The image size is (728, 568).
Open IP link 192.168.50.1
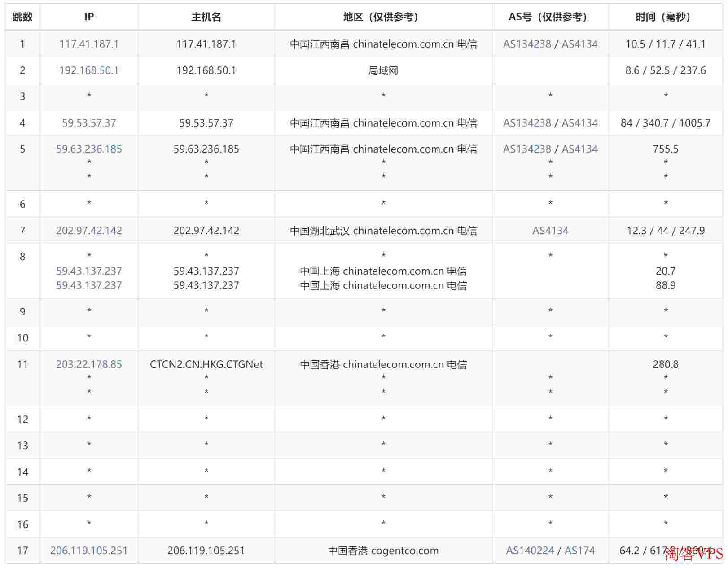[x=89, y=70]
